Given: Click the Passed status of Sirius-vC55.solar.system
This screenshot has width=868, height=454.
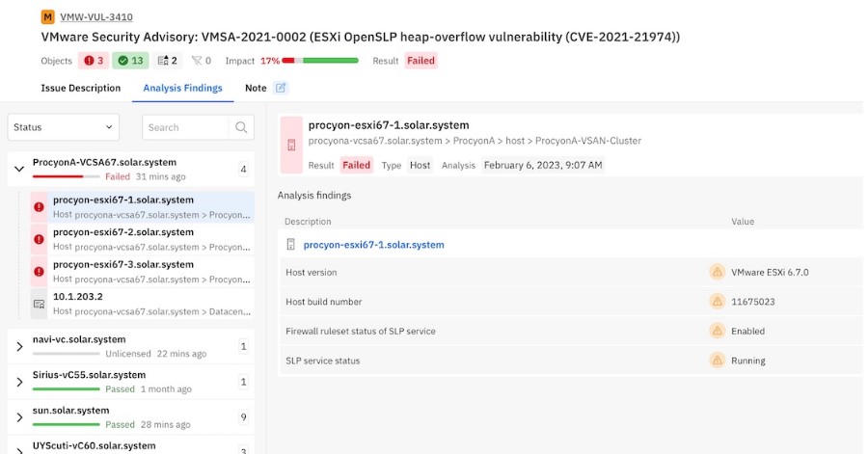Looking at the screenshot, I should (x=121, y=388).
